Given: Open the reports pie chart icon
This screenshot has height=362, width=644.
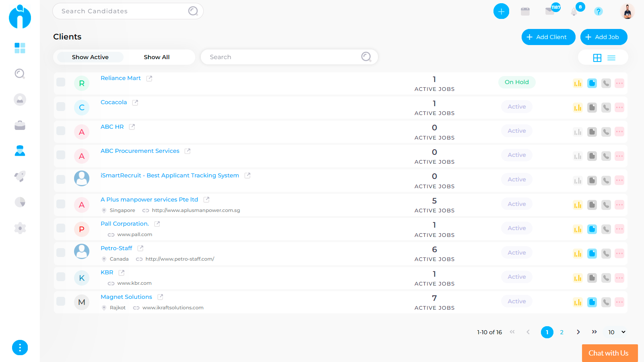Looking at the screenshot, I should [x=20, y=202].
